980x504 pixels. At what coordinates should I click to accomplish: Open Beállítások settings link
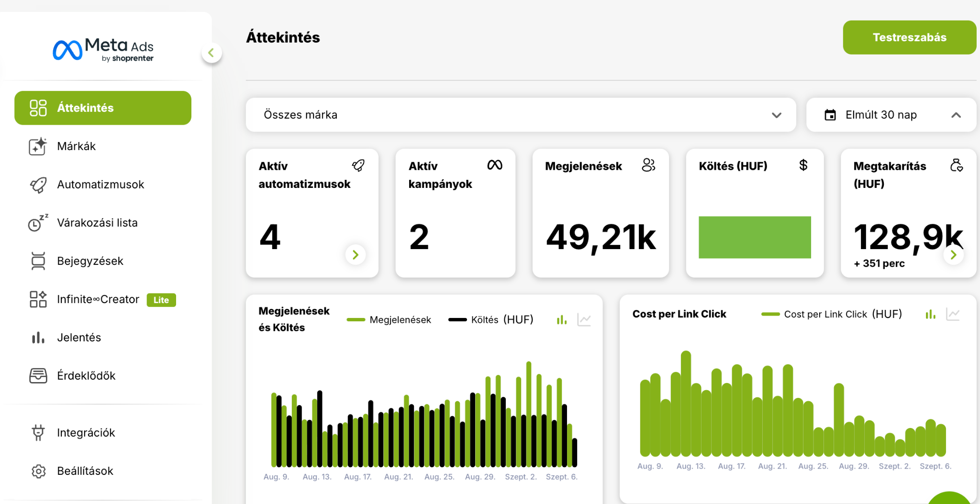pyautogui.click(x=85, y=471)
